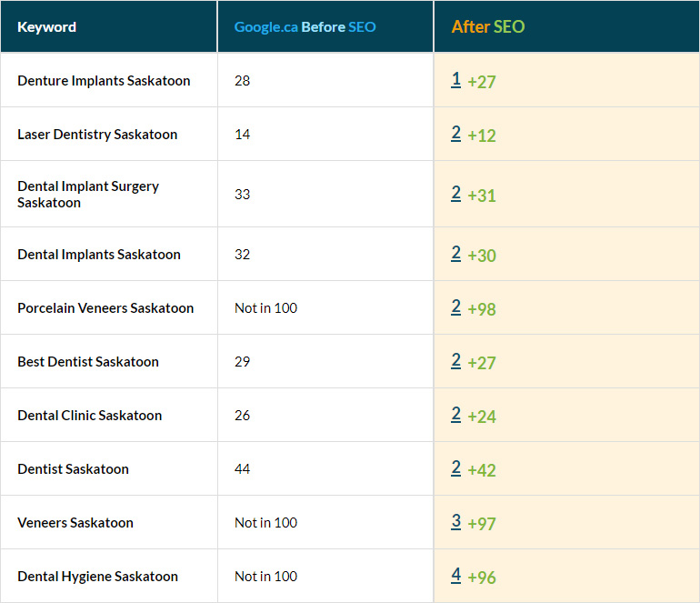
Task: Click the Laser Dentistry Saskatoon keyword text
Action: pos(97,135)
